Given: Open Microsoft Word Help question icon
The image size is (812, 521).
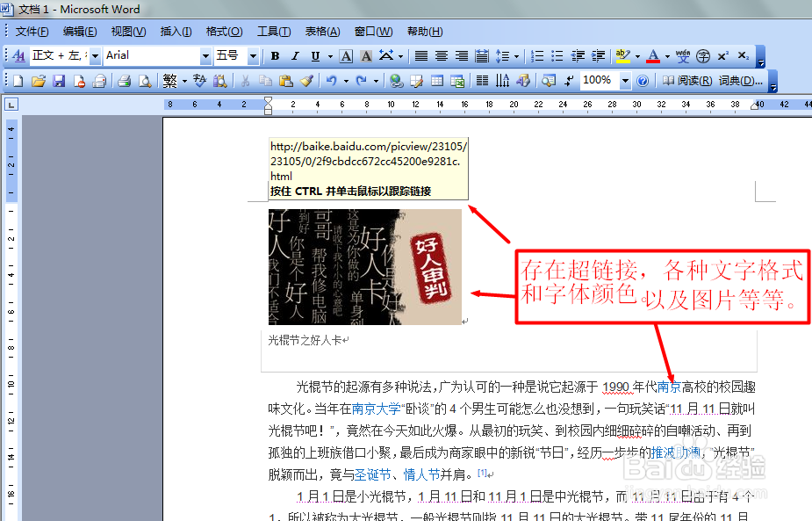Looking at the screenshot, I should [643, 81].
